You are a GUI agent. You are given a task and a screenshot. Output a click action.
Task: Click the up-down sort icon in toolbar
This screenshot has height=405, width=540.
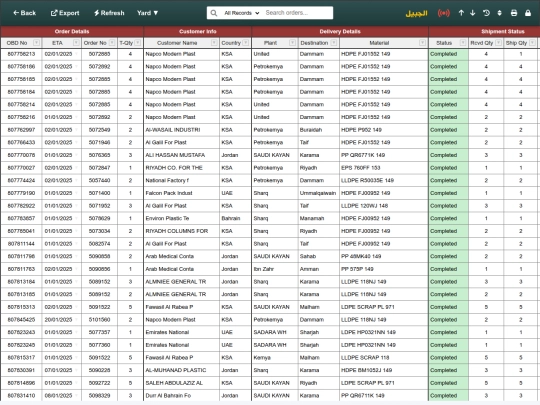tap(499, 13)
